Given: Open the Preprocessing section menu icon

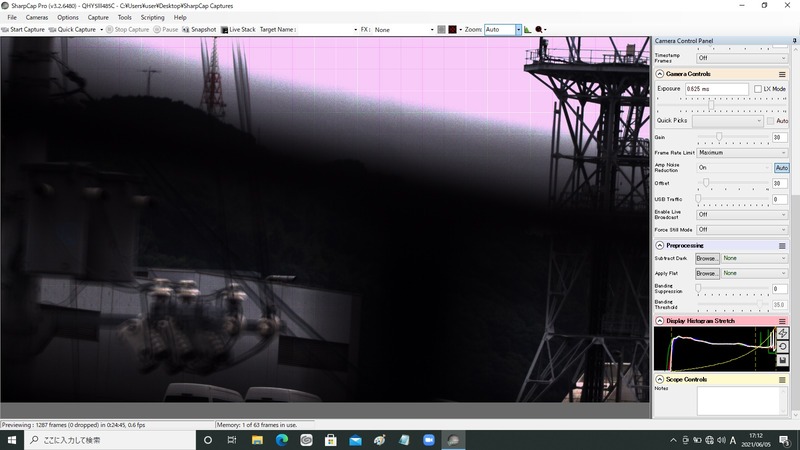Looking at the screenshot, I should (782, 246).
